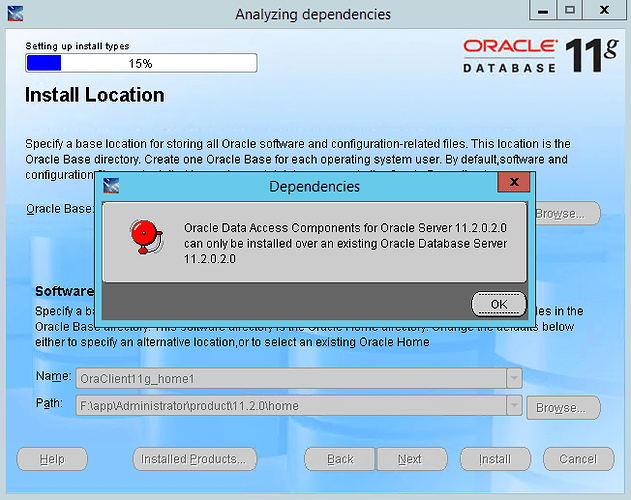Screen dimensions: 631x500
Task: Click the 15% progress bar
Action: click(x=141, y=63)
